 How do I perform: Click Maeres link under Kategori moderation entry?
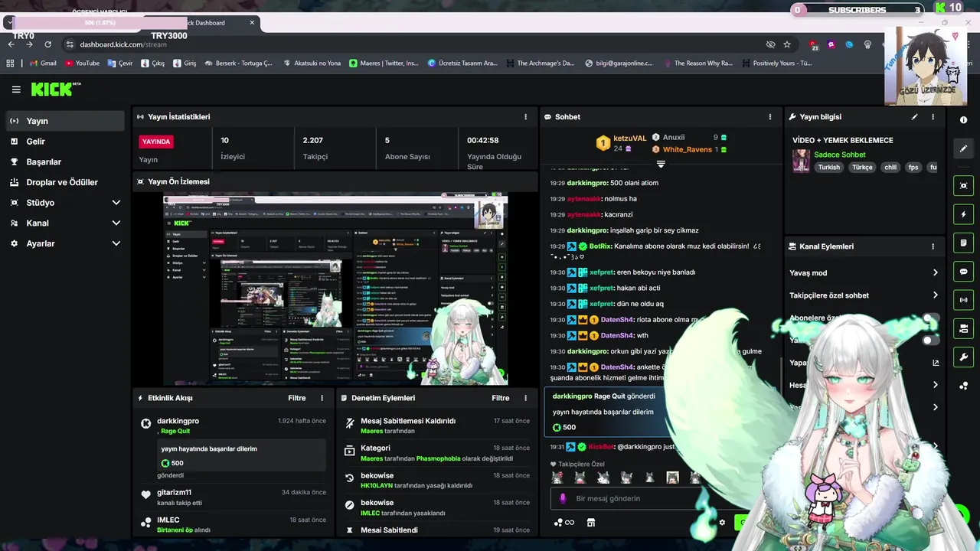[x=371, y=458]
